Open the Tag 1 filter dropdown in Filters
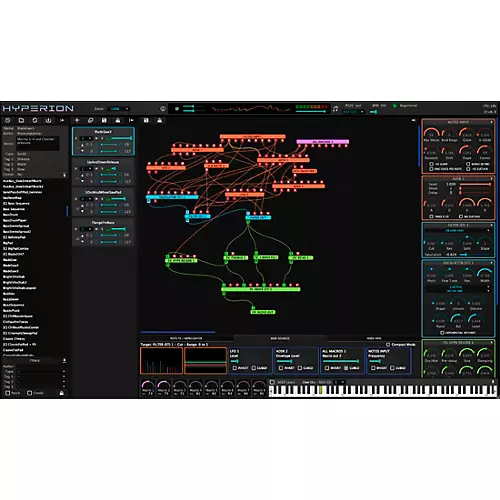 pos(41,377)
